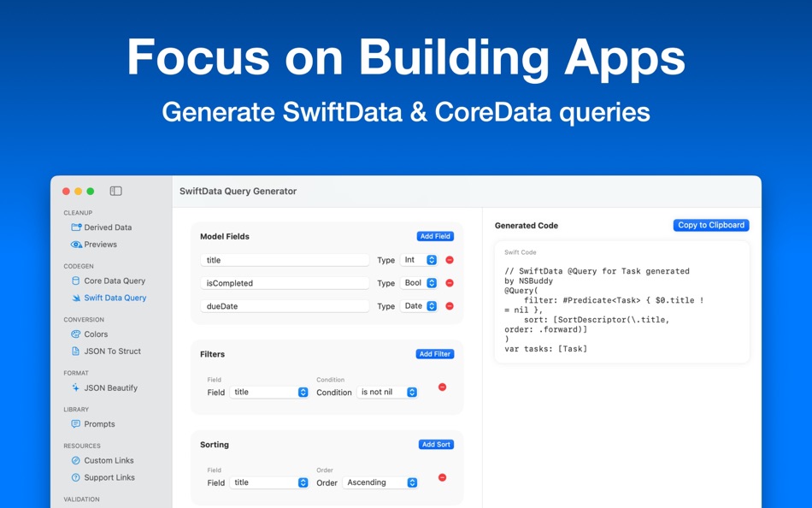Open the filter Field dropdown
This screenshot has height=508, width=812.
coord(269,392)
